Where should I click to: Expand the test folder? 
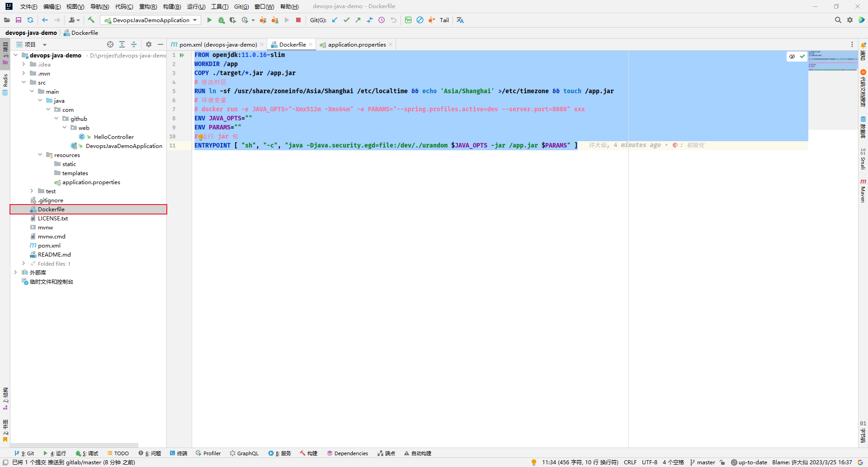pyautogui.click(x=32, y=191)
